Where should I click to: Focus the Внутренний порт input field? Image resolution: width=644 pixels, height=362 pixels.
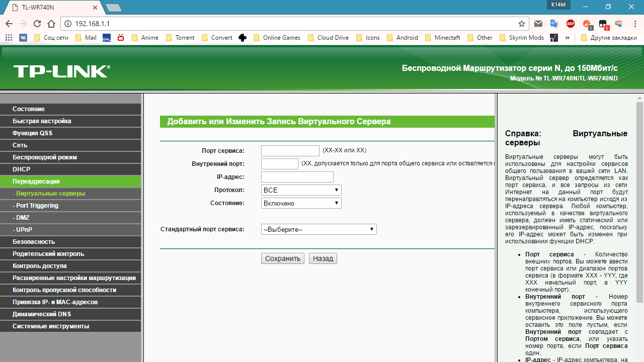tap(280, 164)
